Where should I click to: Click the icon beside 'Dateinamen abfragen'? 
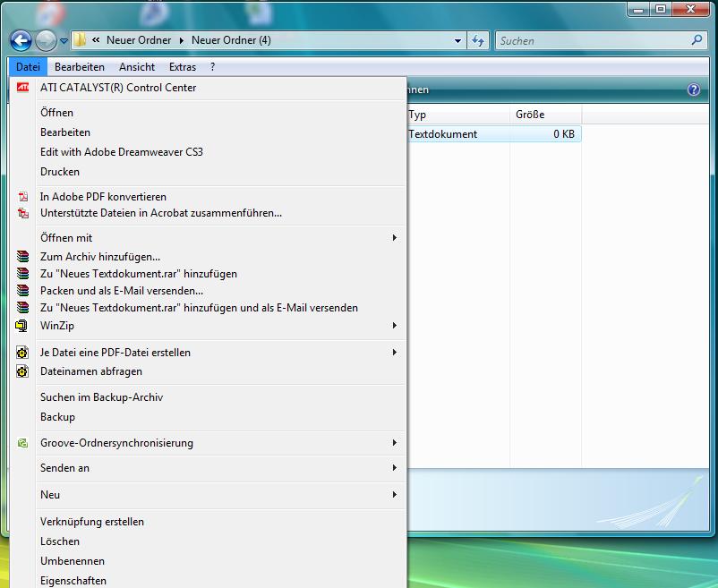(x=22, y=371)
